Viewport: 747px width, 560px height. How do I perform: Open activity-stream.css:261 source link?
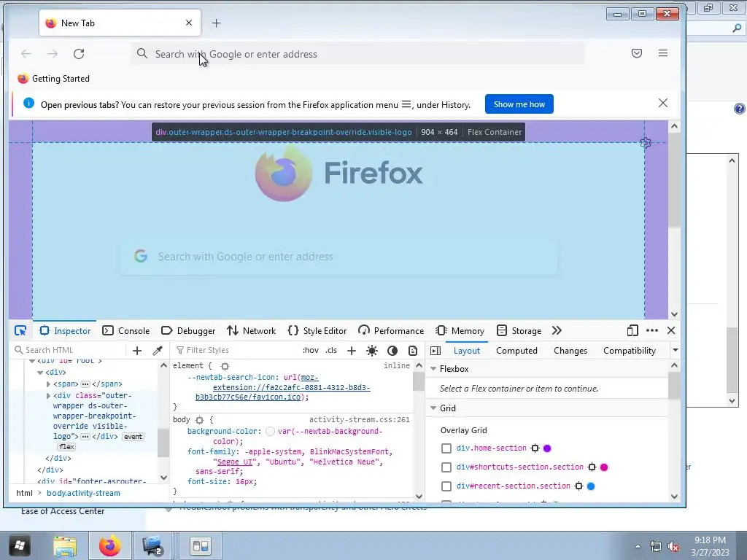click(359, 419)
